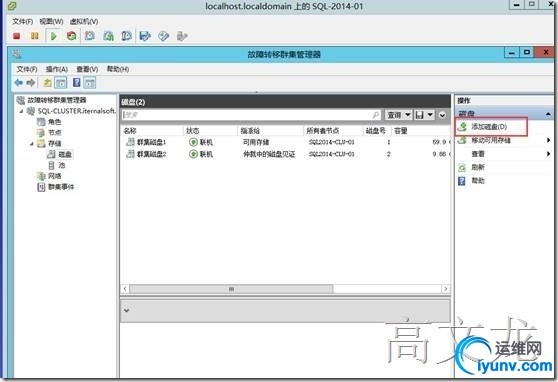Click the 帮助 help action text
The height and width of the screenshot is (382, 558).
pos(478,181)
